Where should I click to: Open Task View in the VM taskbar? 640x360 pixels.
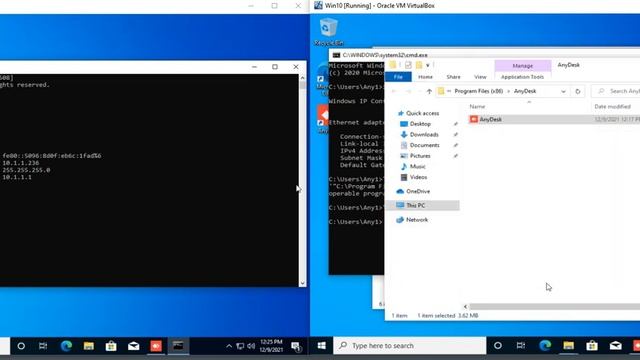coord(521,346)
